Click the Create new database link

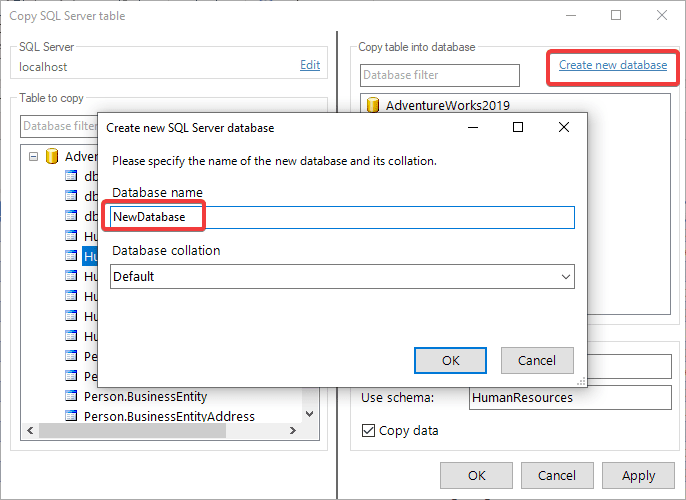612,65
